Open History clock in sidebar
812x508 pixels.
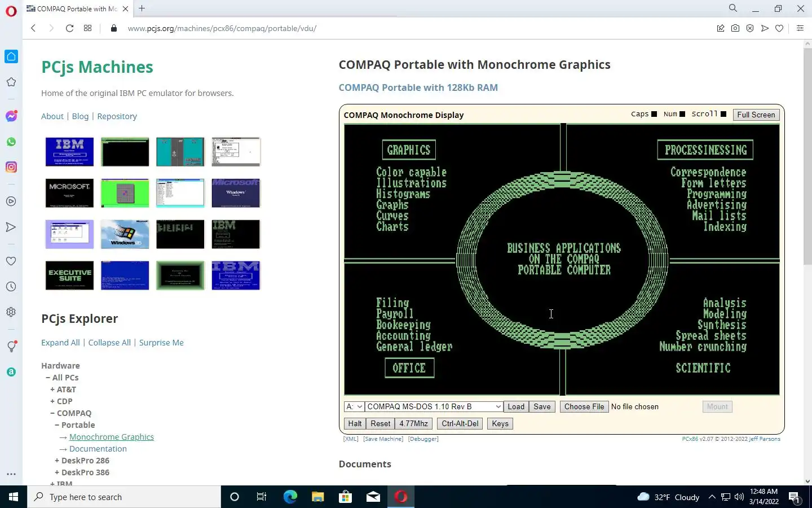click(11, 287)
